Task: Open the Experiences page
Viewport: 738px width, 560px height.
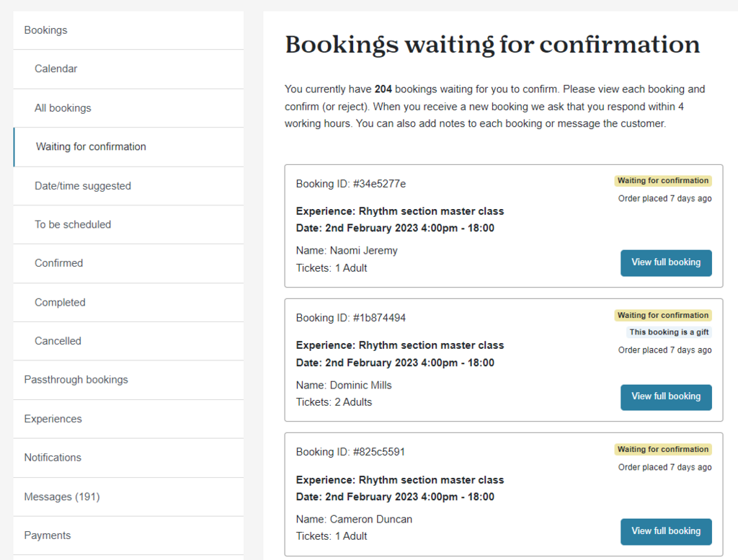Action: coord(128,419)
